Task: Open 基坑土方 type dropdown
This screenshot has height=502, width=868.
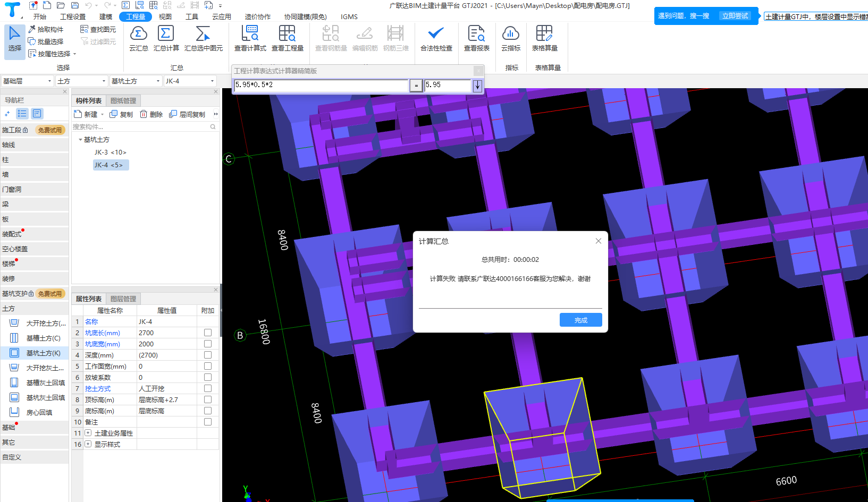Action: (x=136, y=81)
